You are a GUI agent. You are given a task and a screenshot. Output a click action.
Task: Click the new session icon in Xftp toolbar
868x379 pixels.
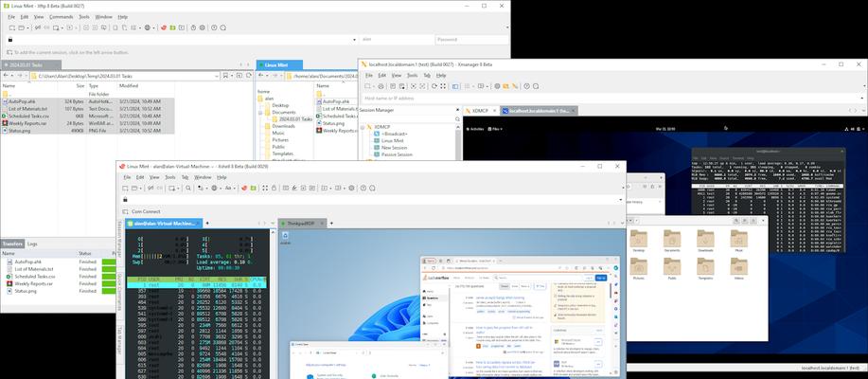(11, 27)
